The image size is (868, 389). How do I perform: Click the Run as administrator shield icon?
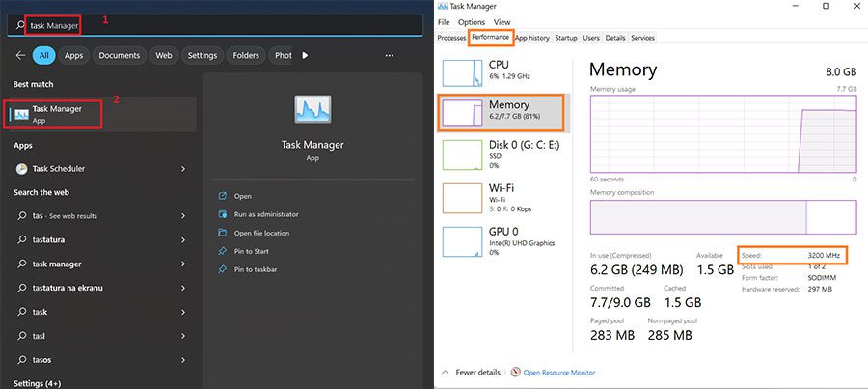(x=223, y=214)
